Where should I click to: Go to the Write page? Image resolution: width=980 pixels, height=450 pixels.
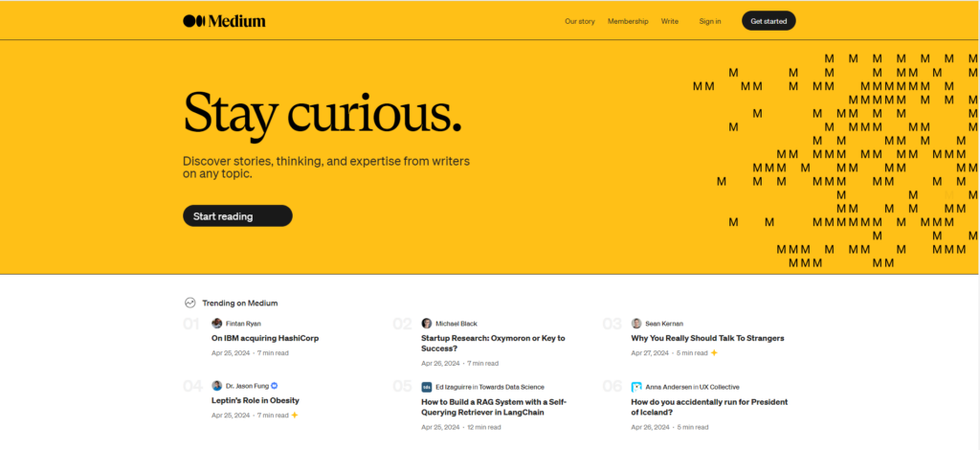tap(669, 21)
